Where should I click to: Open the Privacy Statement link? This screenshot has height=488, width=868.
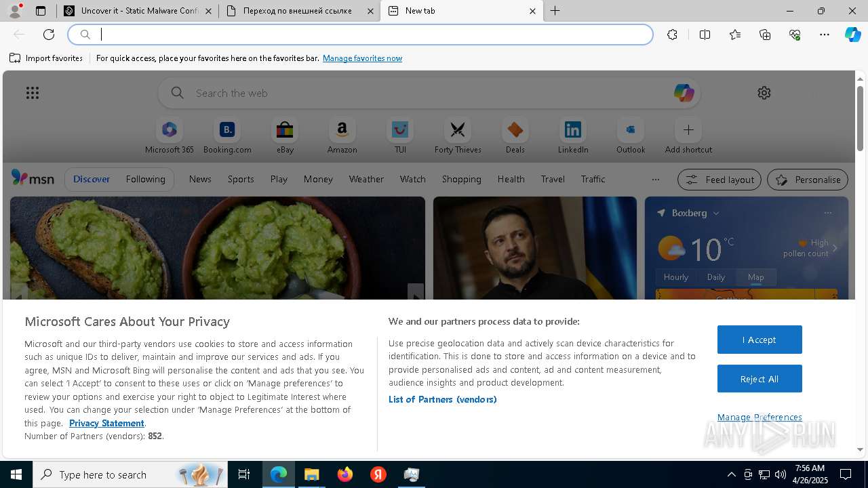point(106,423)
